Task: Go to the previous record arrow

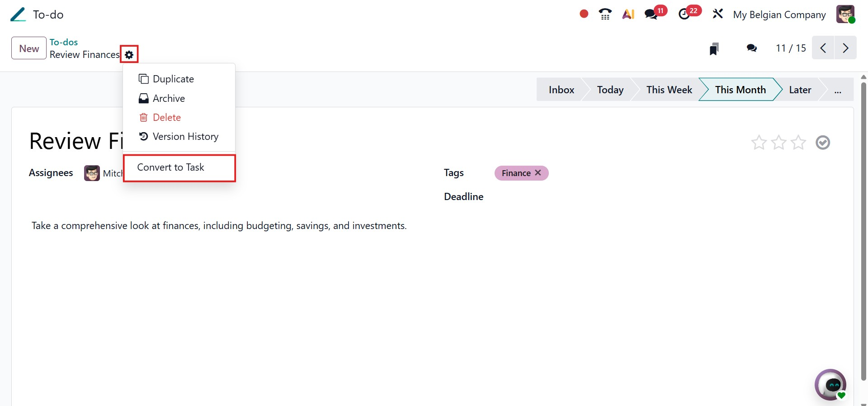Action: click(823, 48)
